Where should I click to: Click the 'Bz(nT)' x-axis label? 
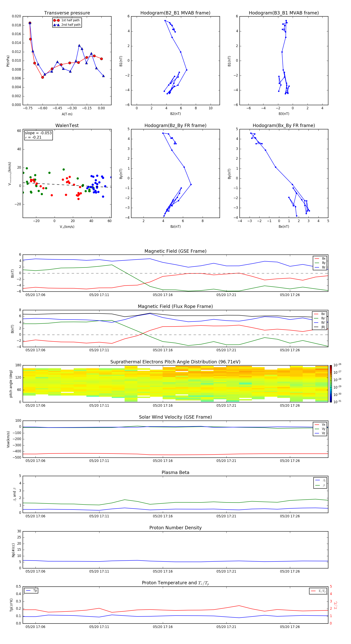tap(175, 227)
